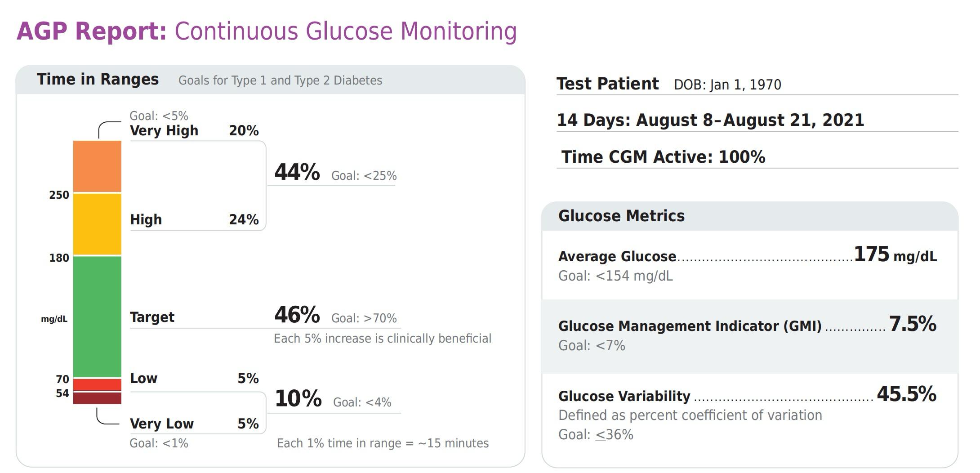Select the green Target range bar segment
The image size is (980, 473).
[x=97, y=317]
